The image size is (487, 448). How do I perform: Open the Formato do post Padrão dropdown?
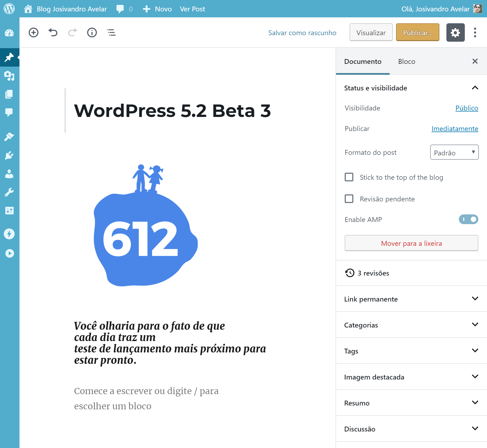454,152
